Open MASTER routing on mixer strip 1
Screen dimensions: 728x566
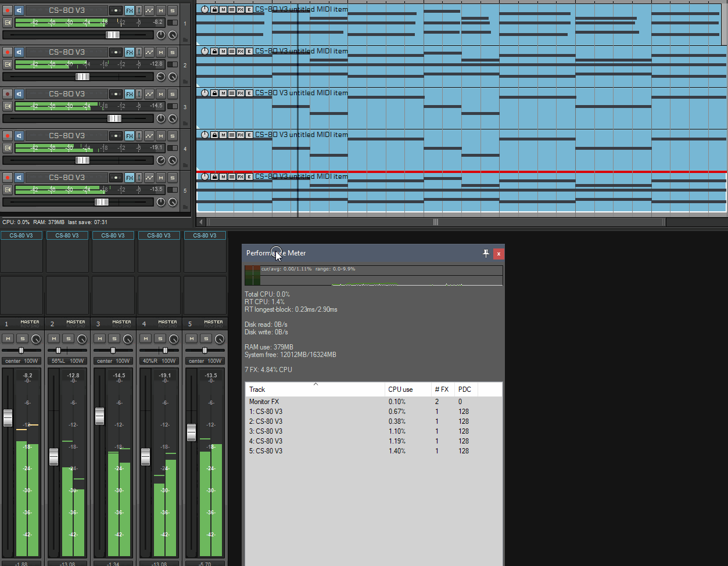coord(30,323)
